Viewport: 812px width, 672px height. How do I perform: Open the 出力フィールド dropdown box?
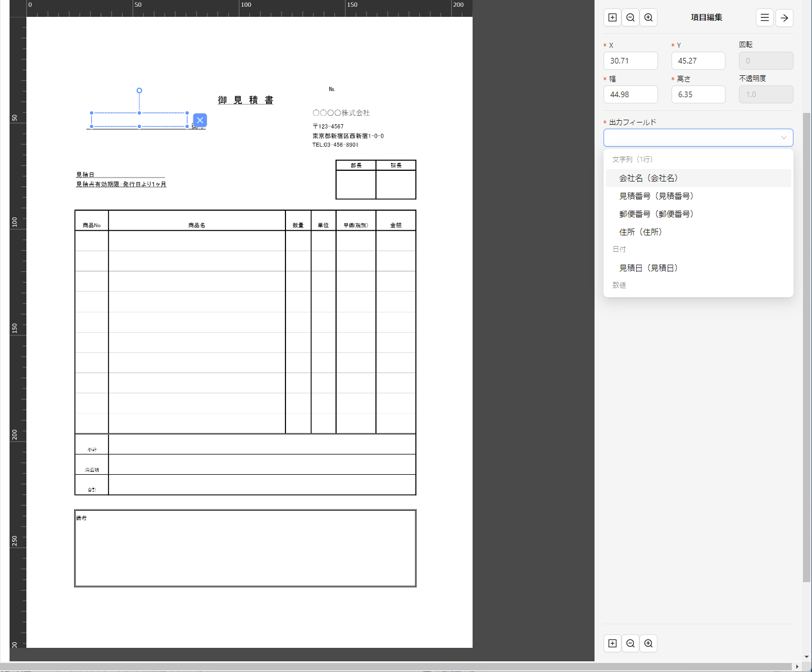[698, 138]
